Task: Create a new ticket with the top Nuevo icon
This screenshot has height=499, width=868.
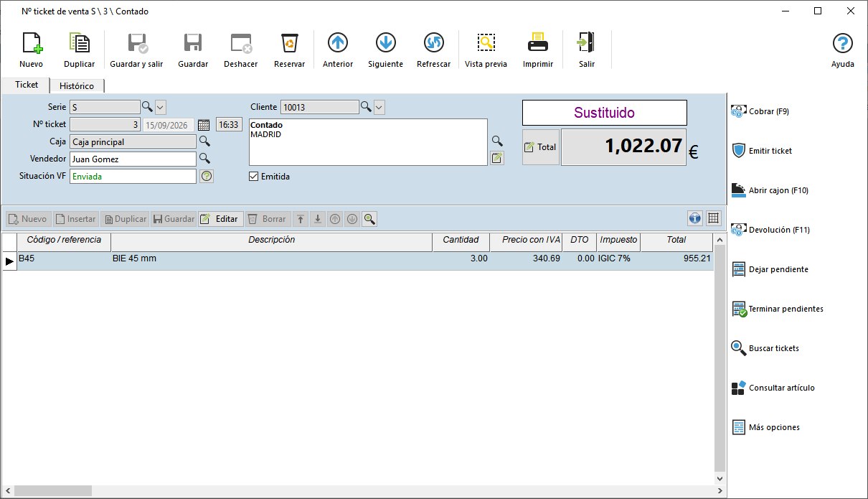Action: (x=31, y=50)
